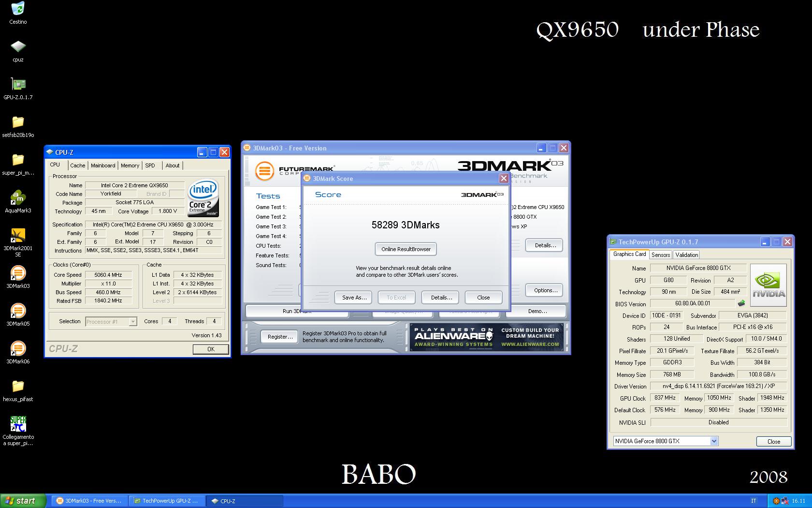The height and width of the screenshot is (508, 812).
Task: Select the 3DMark05 desktop shortcut icon
Action: pos(18,311)
